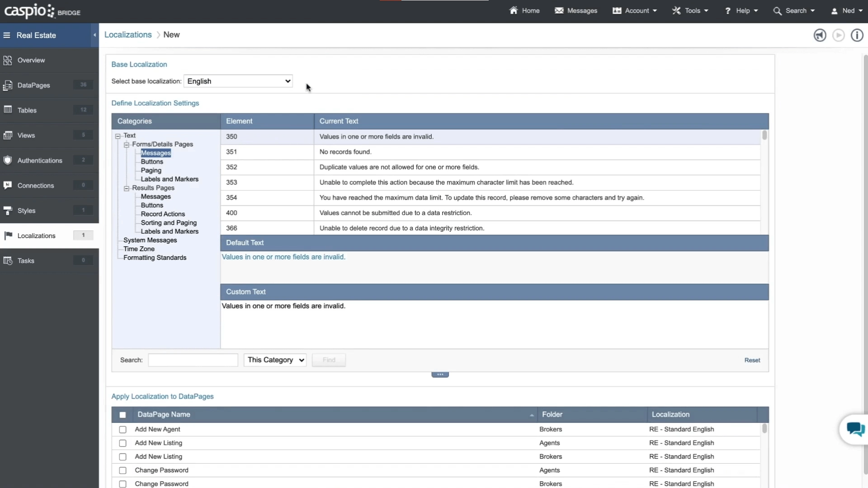Sort by DataPage Name column arrow

(532, 415)
